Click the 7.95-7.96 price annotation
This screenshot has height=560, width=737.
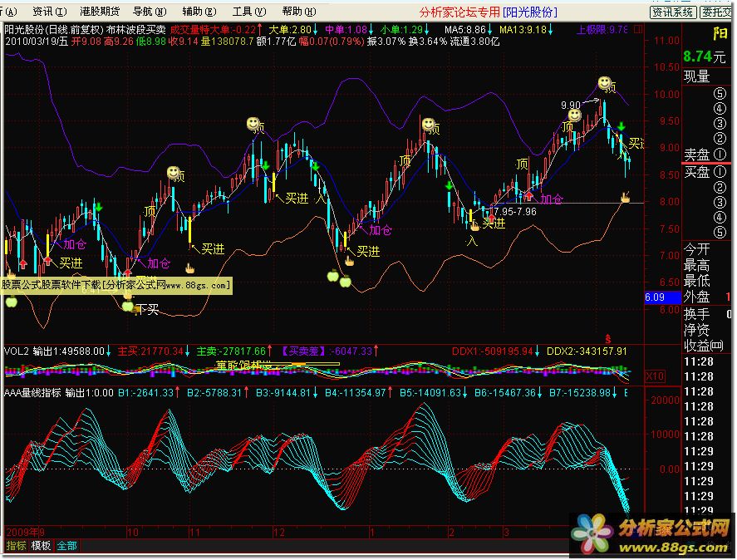pyautogui.click(x=515, y=212)
